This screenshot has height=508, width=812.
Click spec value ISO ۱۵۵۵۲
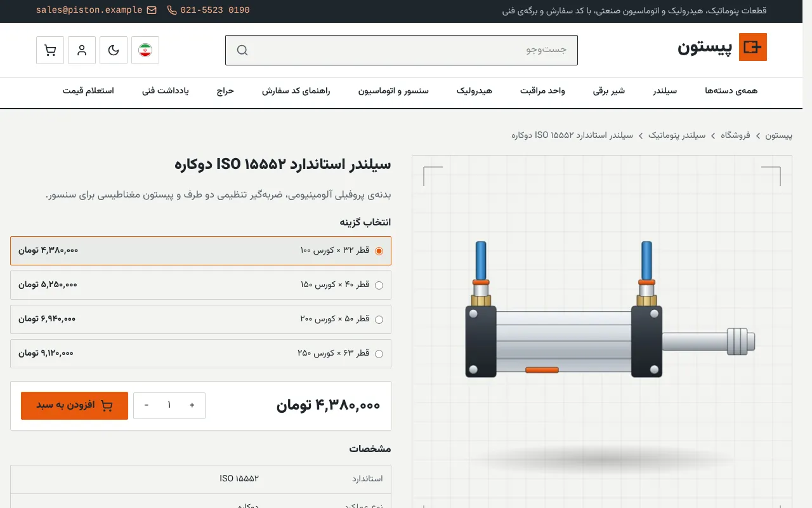239,479
